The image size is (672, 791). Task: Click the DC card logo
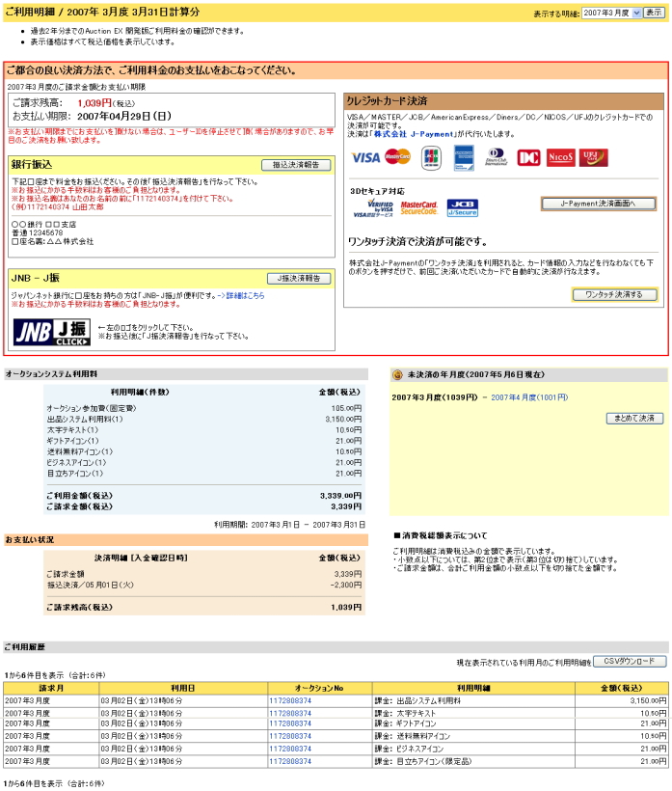(528, 157)
